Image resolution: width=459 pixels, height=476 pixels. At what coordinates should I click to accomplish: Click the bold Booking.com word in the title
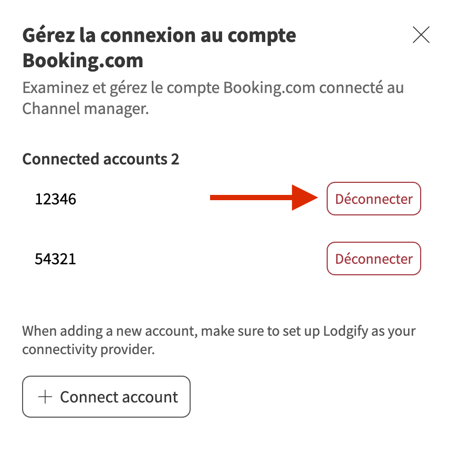click(83, 60)
